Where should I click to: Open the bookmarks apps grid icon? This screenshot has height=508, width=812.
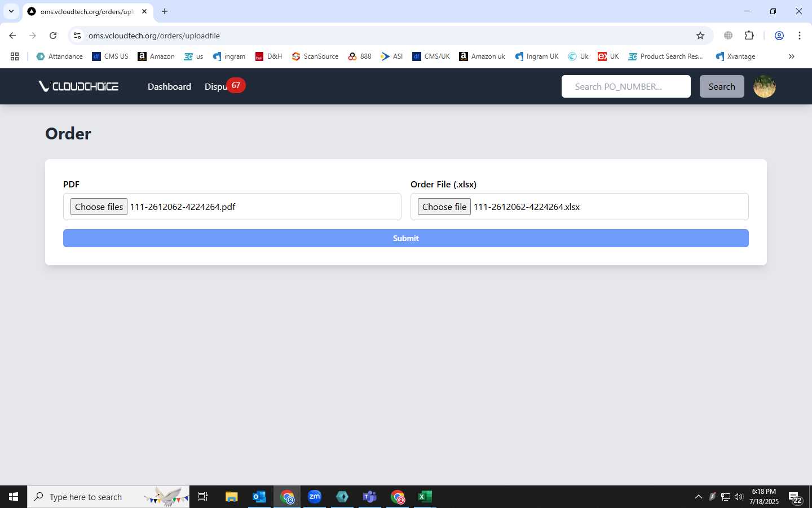15,56
